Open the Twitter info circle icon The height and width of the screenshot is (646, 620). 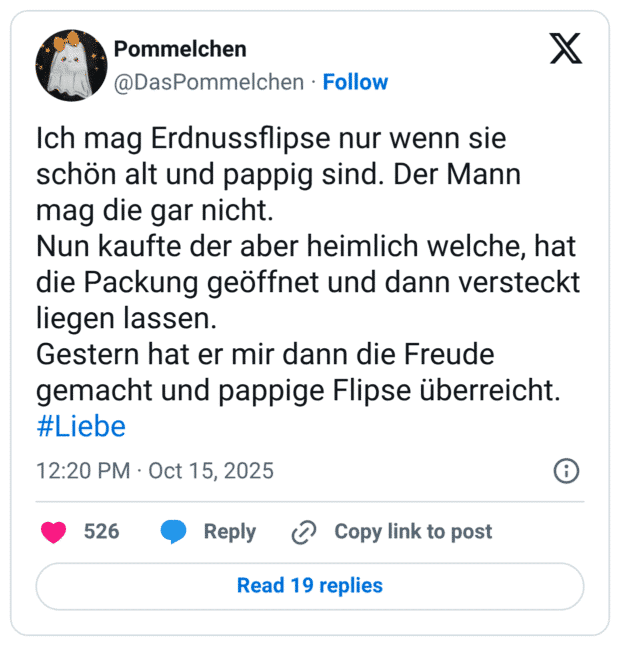pyautogui.click(x=565, y=470)
